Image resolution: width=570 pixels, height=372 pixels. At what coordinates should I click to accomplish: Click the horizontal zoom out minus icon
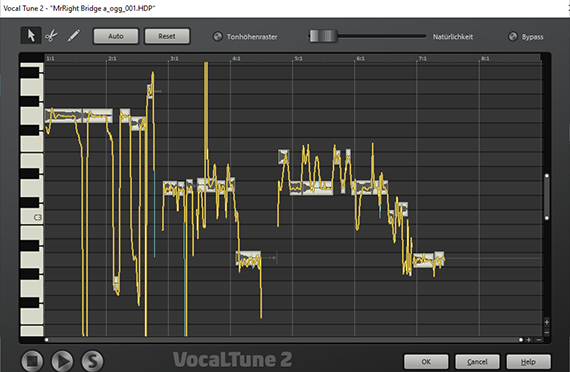click(539, 340)
